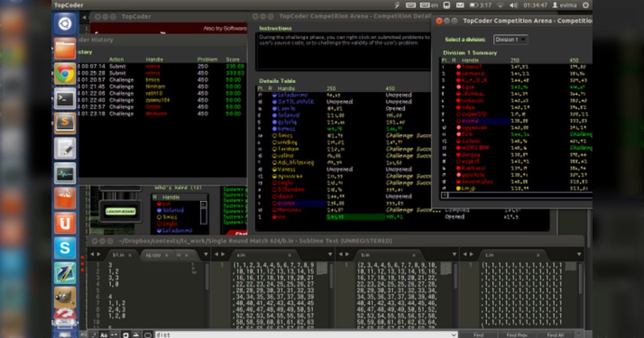Open Google Chrome from the launcher
The image size is (644, 338).
64,74
